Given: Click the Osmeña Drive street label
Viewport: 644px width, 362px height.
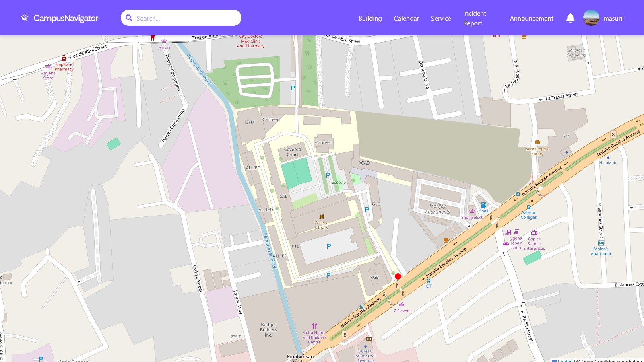Looking at the screenshot, I should tap(424, 74).
